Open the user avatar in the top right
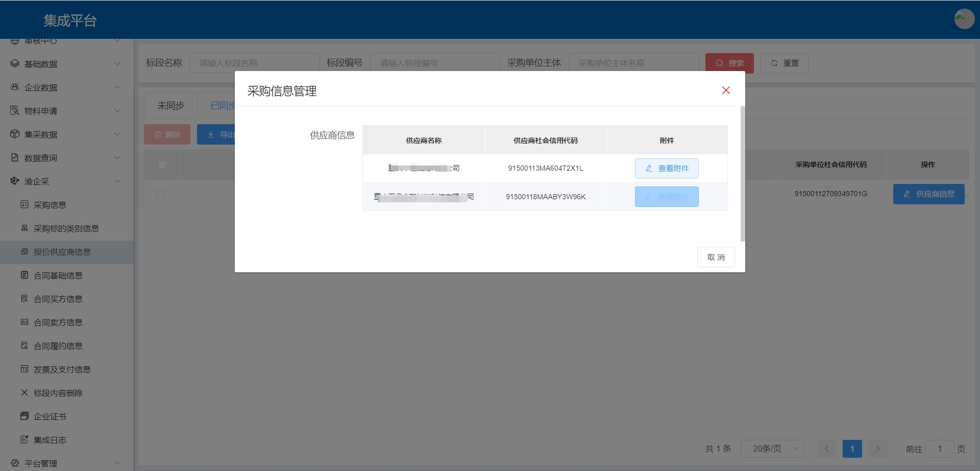The image size is (980, 471). click(x=964, y=19)
